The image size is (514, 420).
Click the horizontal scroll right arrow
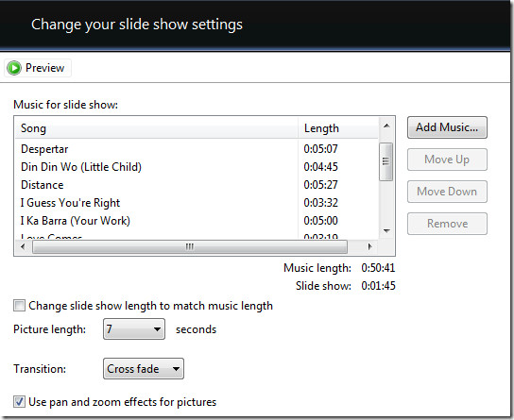tap(369, 246)
